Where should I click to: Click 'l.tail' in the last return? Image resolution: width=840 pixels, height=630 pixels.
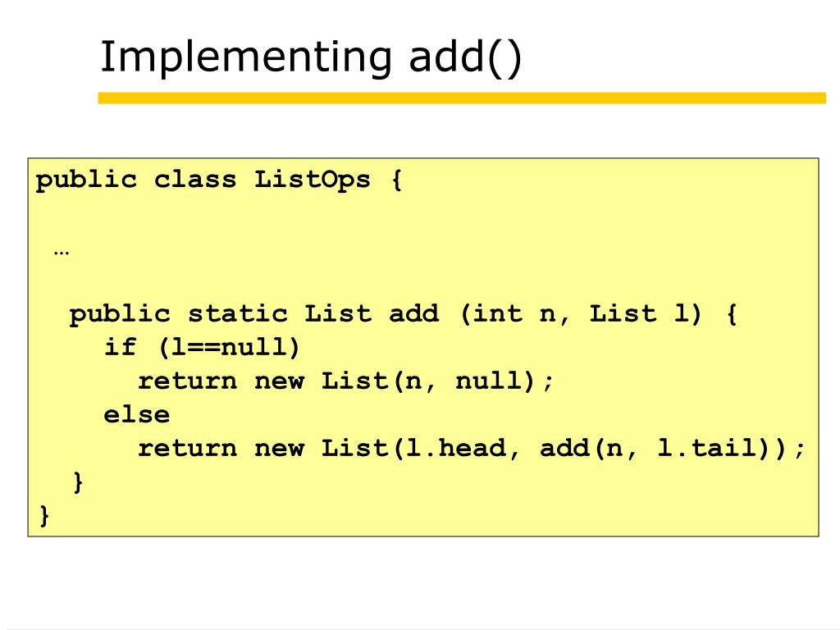click(707, 449)
